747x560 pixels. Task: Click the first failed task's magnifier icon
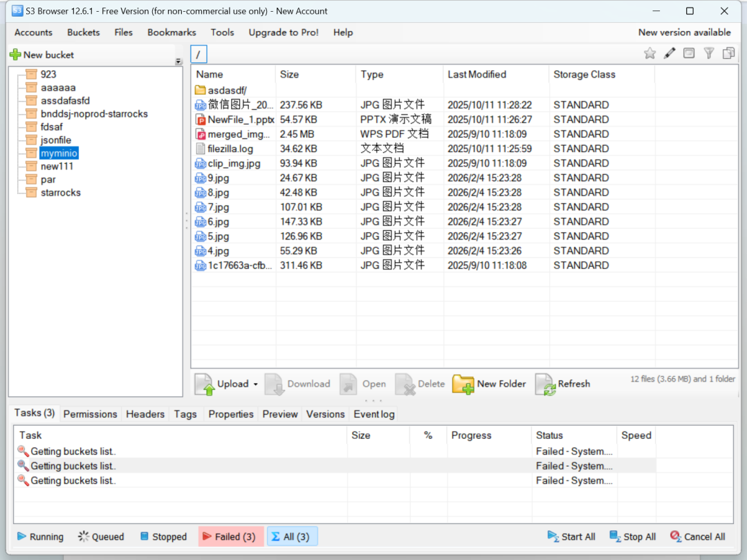(x=23, y=451)
